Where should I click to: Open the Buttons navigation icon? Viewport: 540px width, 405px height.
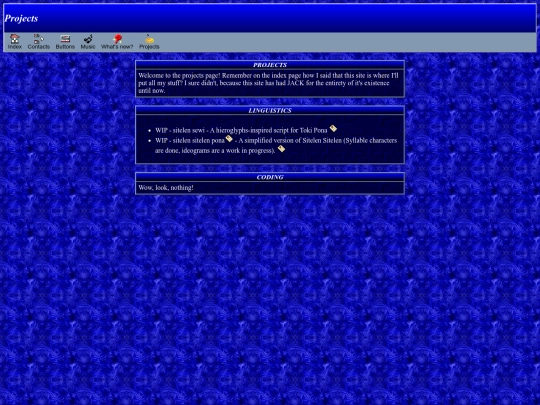[x=65, y=38]
